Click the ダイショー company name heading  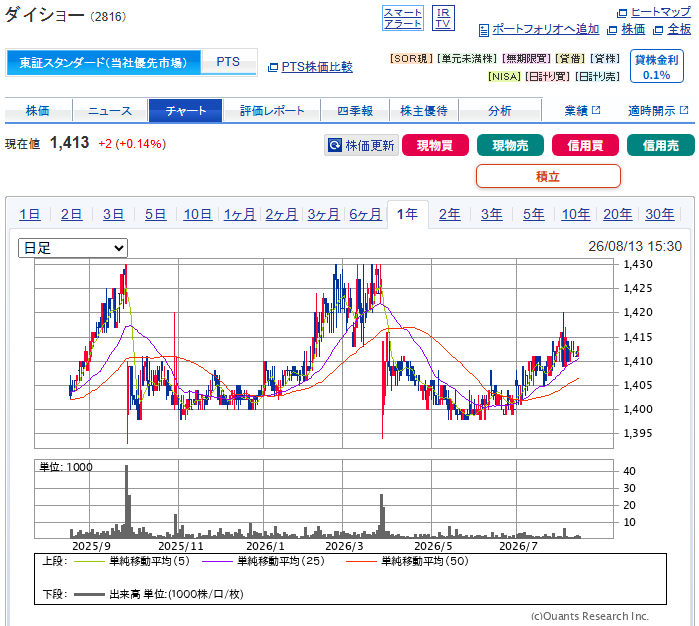tap(44, 16)
